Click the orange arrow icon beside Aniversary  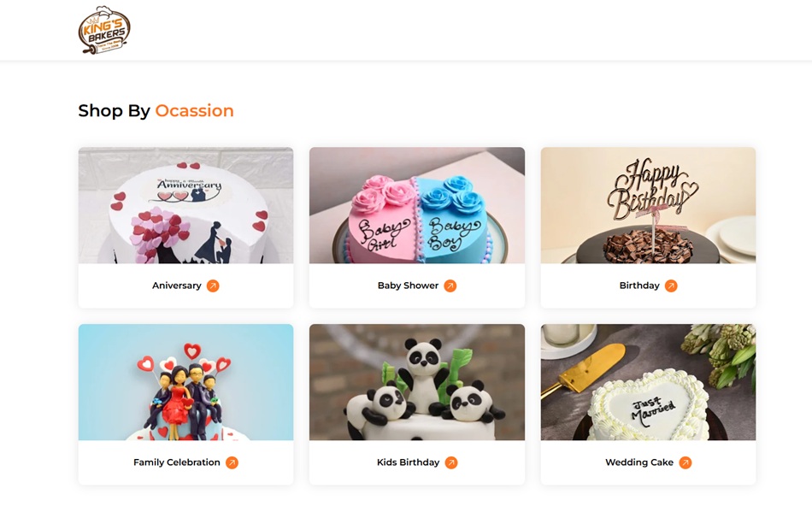pyautogui.click(x=213, y=285)
